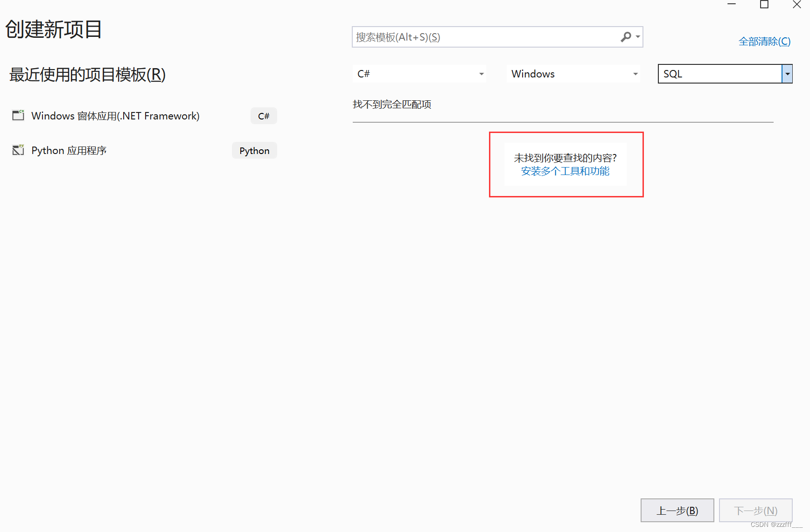The width and height of the screenshot is (810, 532).
Task: Click the Python application icon
Action: (x=18, y=150)
